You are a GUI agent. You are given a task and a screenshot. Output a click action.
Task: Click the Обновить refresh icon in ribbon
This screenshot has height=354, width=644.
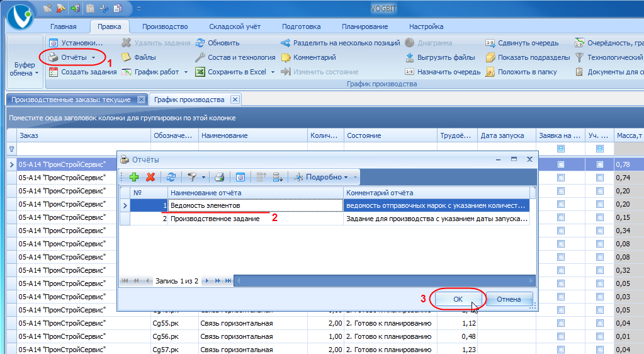(200, 43)
